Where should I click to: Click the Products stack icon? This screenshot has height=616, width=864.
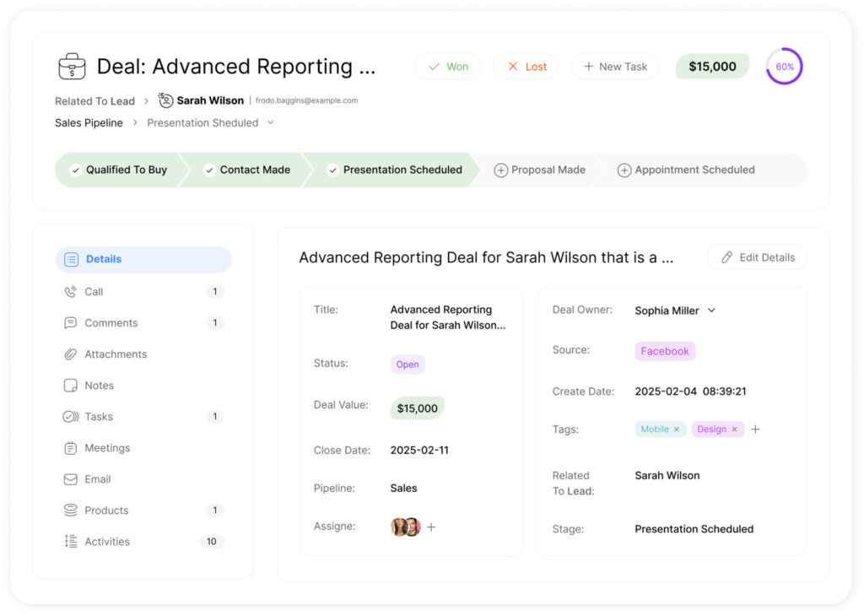point(71,511)
